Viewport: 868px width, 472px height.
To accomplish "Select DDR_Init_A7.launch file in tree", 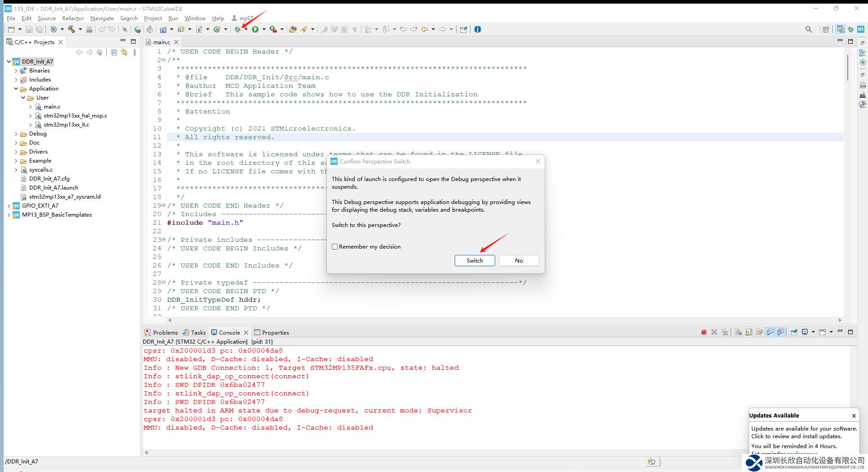I will point(54,188).
